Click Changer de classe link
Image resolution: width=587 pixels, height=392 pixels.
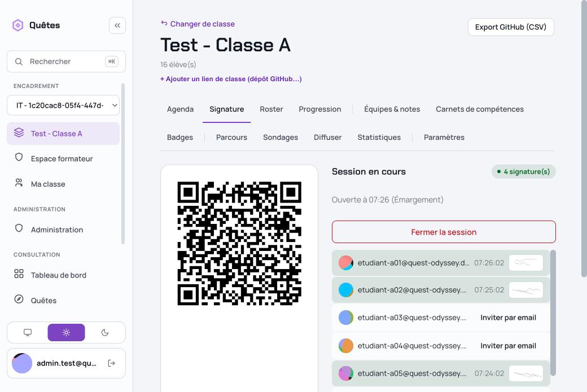coord(203,24)
